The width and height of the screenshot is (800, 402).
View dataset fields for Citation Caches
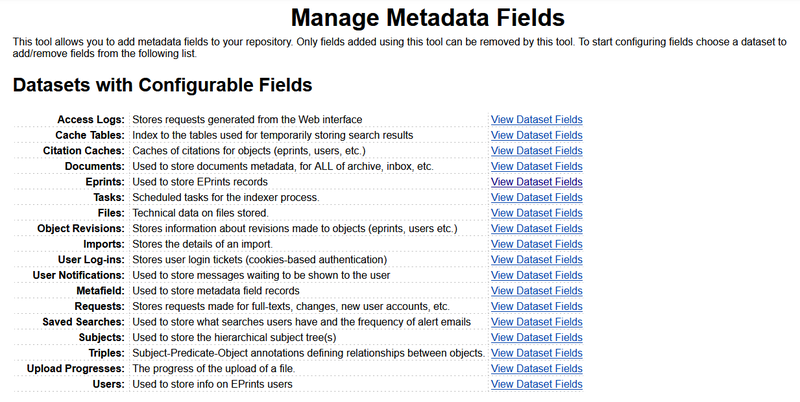click(x=536, y=151)
